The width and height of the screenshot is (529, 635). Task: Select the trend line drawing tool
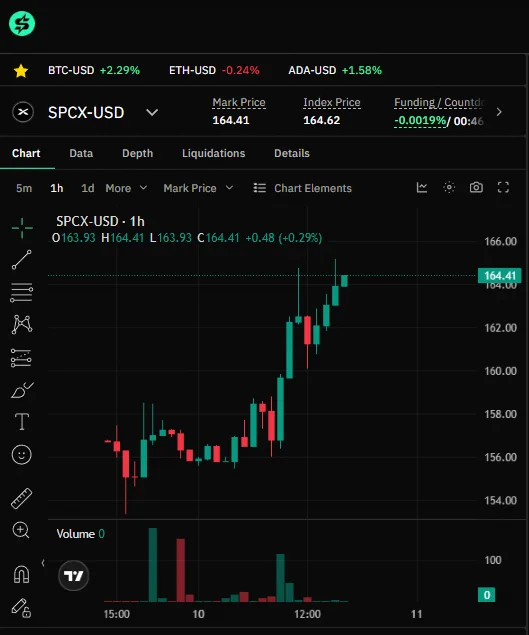click(21, 260)
